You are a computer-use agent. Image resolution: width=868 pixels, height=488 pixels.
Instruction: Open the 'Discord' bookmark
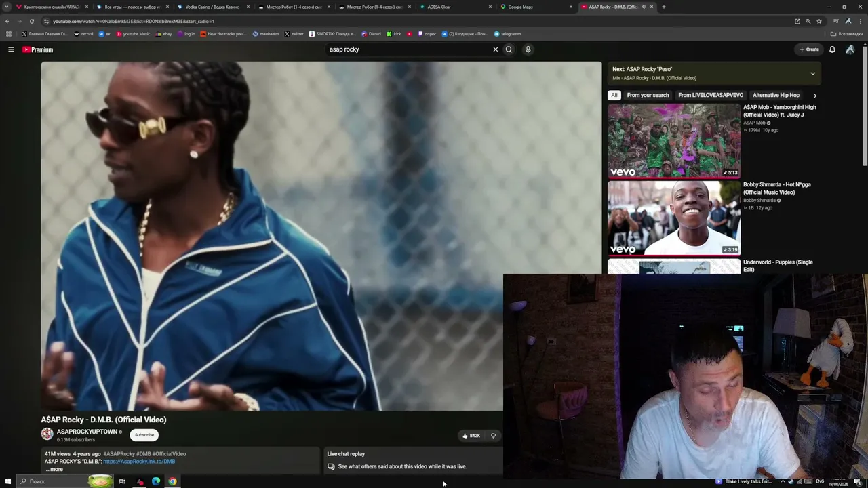pyautogui.click(x=372, y=34)
